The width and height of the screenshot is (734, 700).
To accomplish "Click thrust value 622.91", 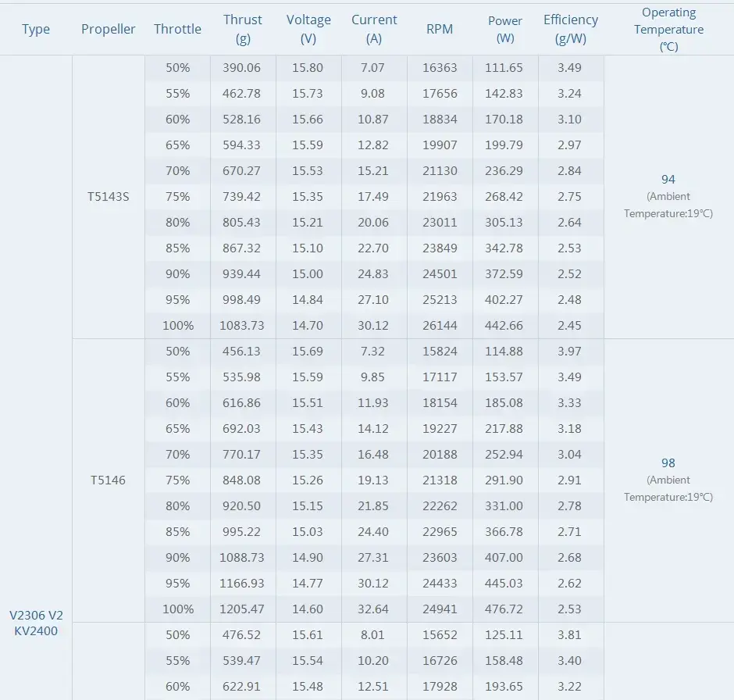I will coord(241,687).
